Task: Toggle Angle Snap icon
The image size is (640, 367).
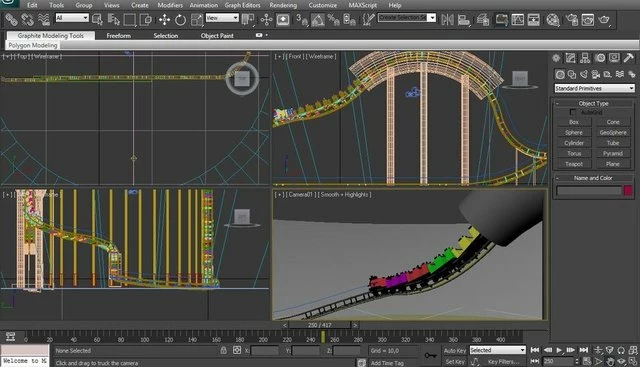Action: pos(318,19)
